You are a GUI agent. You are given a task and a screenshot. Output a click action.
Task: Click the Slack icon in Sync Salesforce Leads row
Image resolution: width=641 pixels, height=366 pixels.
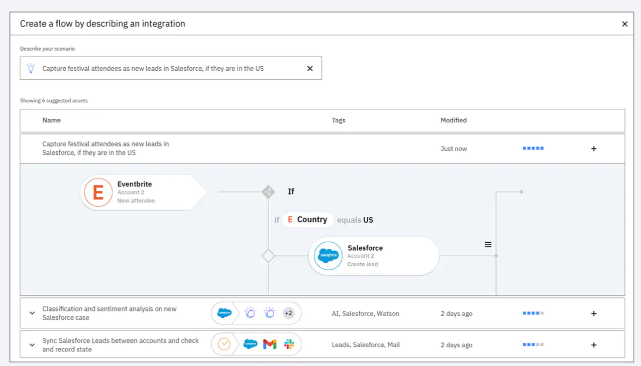pyautogui.click(x=289, y=344)
